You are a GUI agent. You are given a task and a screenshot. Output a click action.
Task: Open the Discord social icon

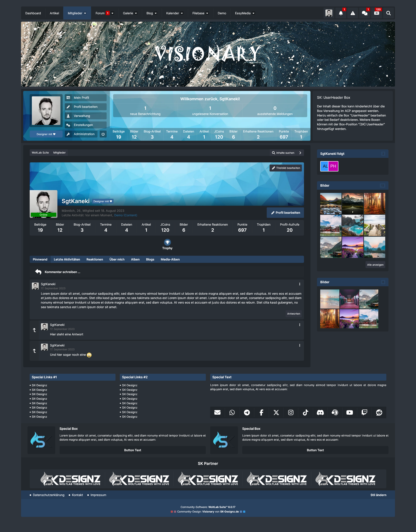(320, 412)
